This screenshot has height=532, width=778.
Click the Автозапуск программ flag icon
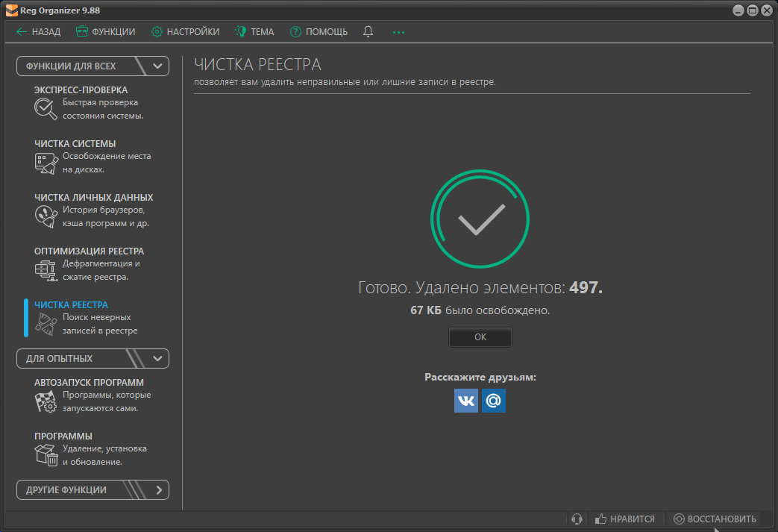46,401
